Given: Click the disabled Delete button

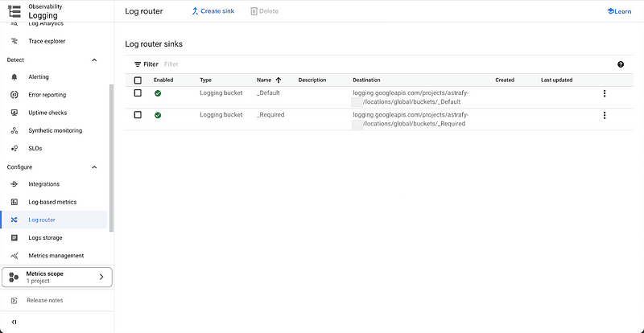Looking at the screenshot, I should click(x=265, y=11).
